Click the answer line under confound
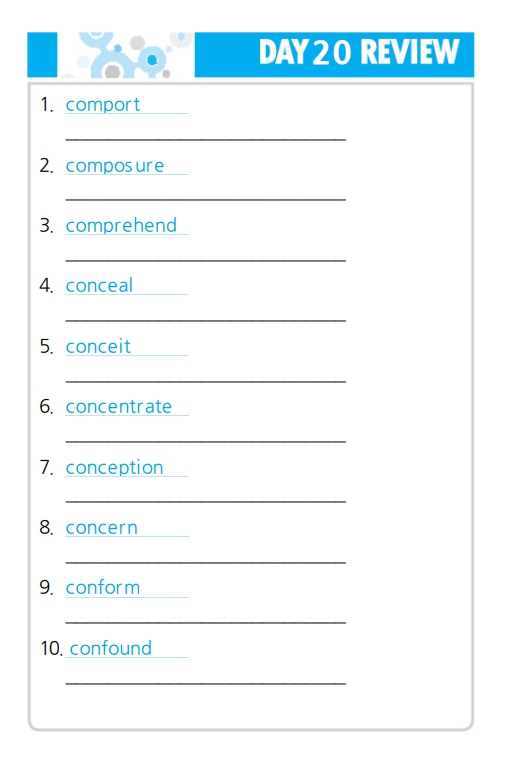The width and height of the screenshot is (529, 758). (x=206, y=683)
